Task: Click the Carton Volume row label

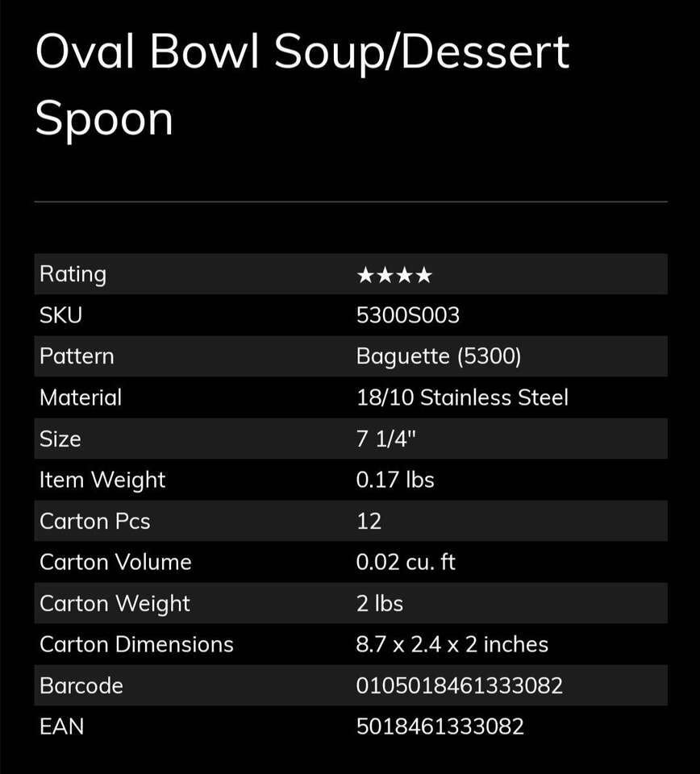Action: [115, 562]
